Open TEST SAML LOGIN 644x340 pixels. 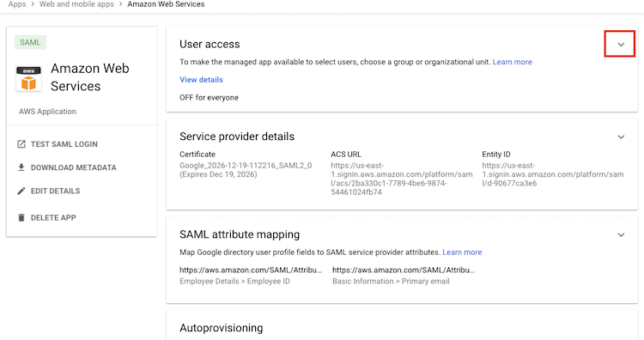pos(64,144)
